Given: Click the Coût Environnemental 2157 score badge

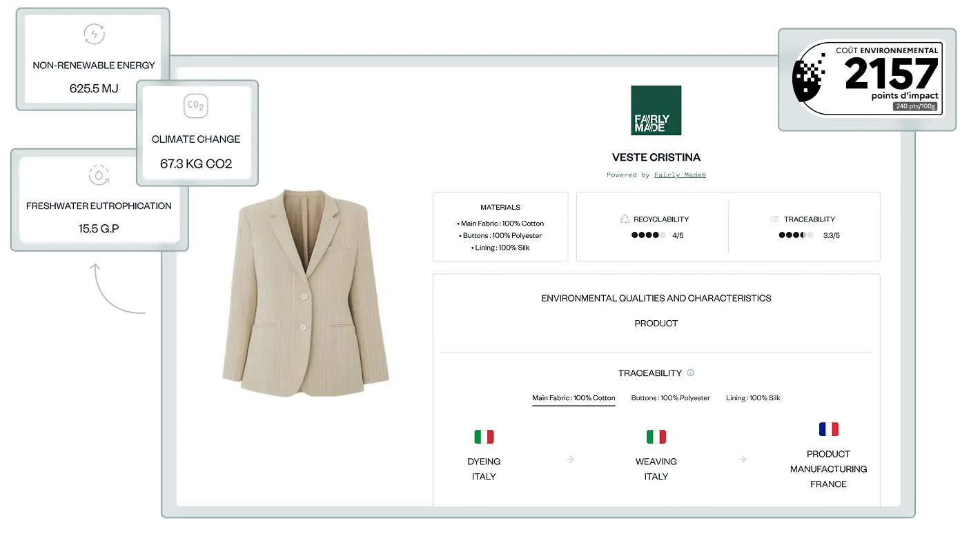Looking at the screenshot, I should coord(868,79).
